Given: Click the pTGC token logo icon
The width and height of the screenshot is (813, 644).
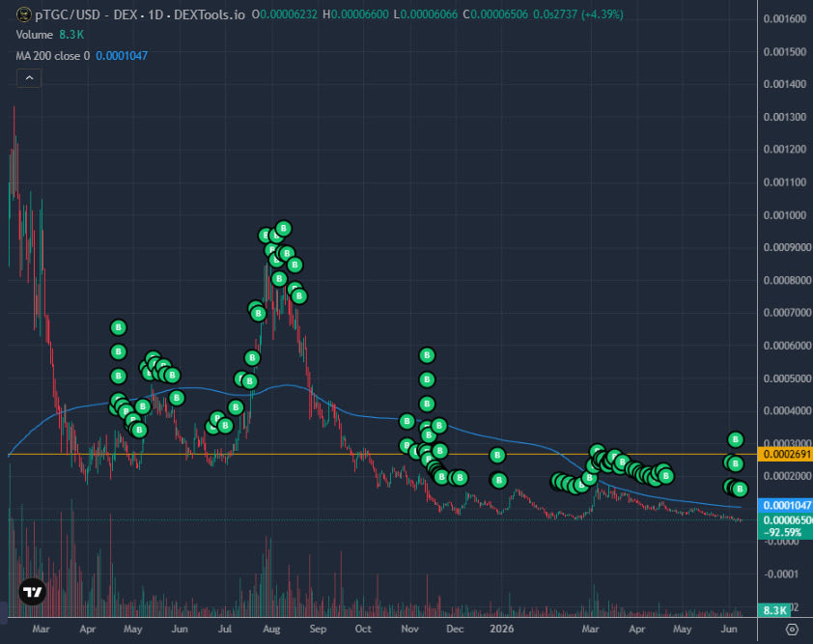Looking at the screenshot, I should 24,14.
